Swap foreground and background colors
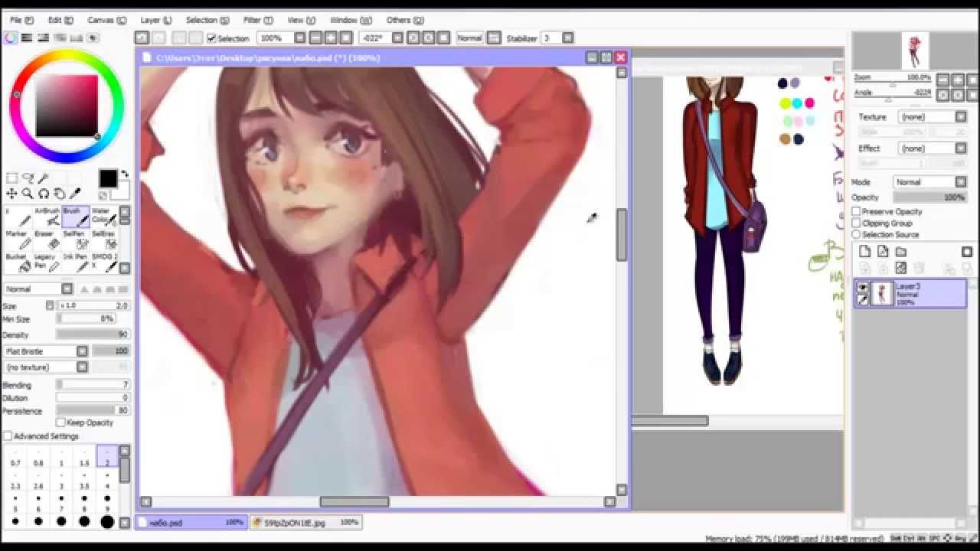The image size is (980, 551). [x=125, y=174]
